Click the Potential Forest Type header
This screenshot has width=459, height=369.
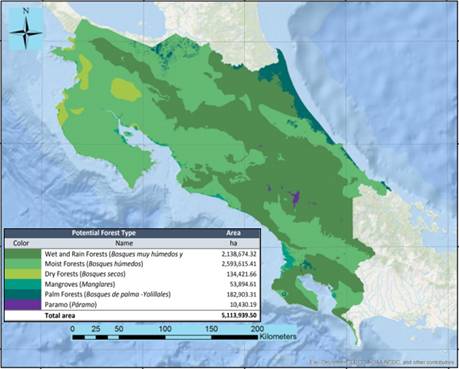click(104, 233)
